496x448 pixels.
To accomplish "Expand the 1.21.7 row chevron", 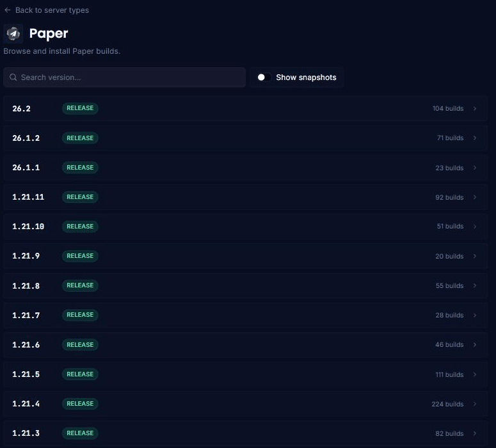I will [x=475, y=315].
